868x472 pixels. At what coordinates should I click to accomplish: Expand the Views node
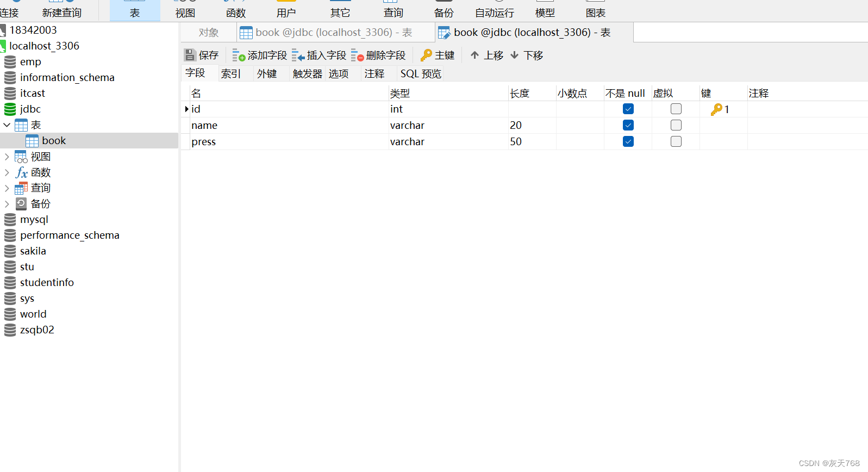pyautogui.click(x=7, y=157)
